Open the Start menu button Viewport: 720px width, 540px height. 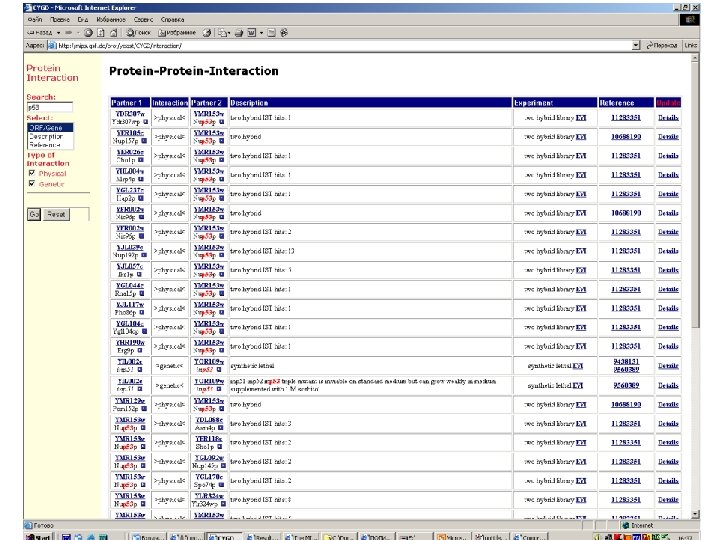coord(39,536)
